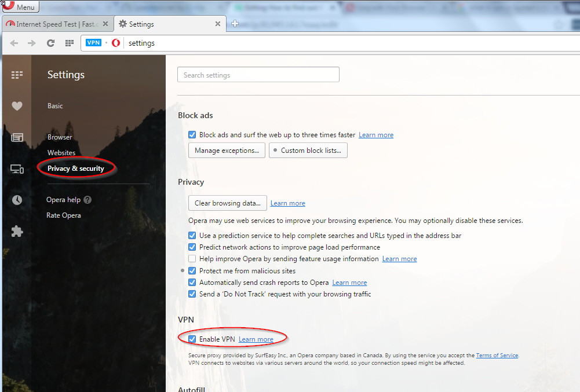This screenshot has height=392, width=580.
Task: Open Speed Dial from sidebar grid icon
Action: click(17, 75)
